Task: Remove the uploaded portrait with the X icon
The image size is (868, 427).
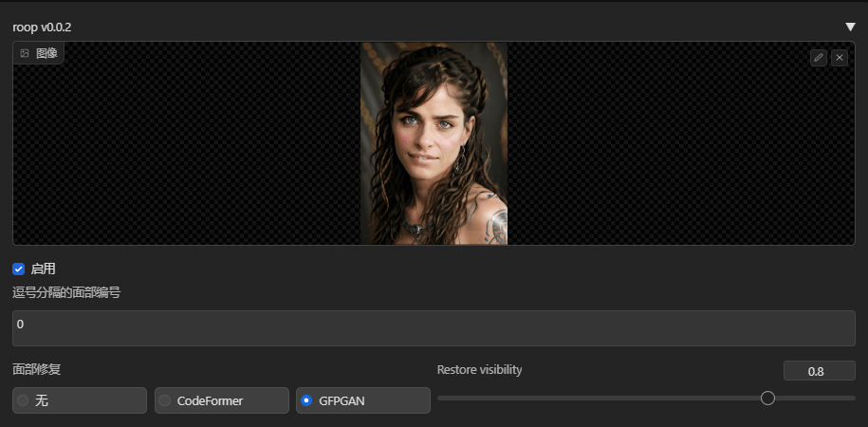Action: pyautogui.click(x=840, y=58)
